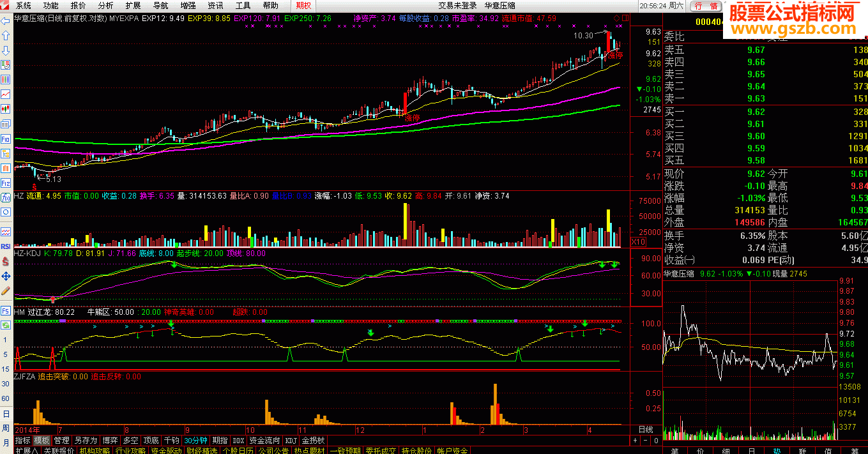Select the 60-minute period in the sidebar

pos(6,398)
